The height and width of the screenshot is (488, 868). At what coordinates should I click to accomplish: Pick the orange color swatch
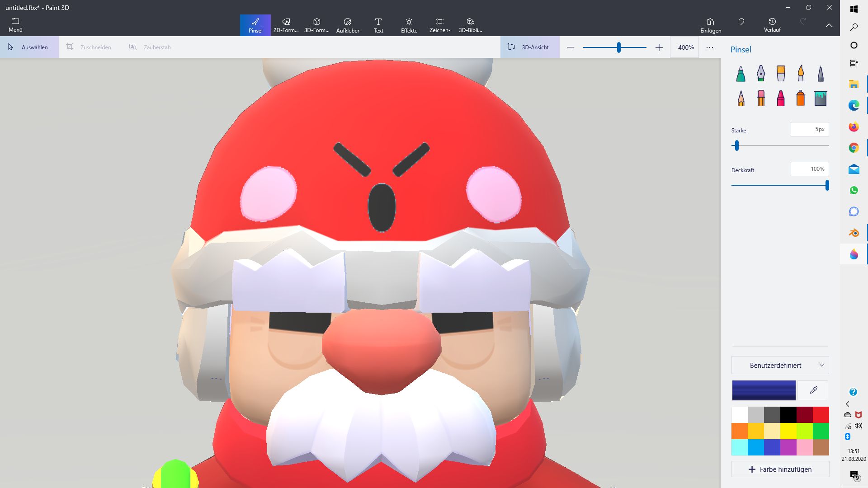(740, 431)
